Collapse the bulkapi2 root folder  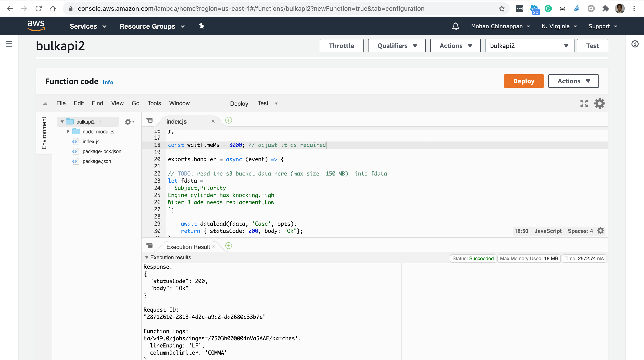pyautogui.click(x=62, y=122)
